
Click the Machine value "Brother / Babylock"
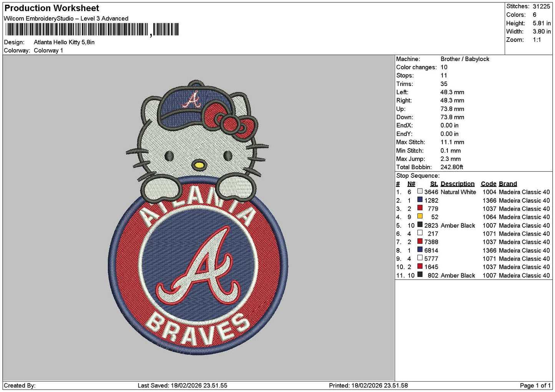465,59
